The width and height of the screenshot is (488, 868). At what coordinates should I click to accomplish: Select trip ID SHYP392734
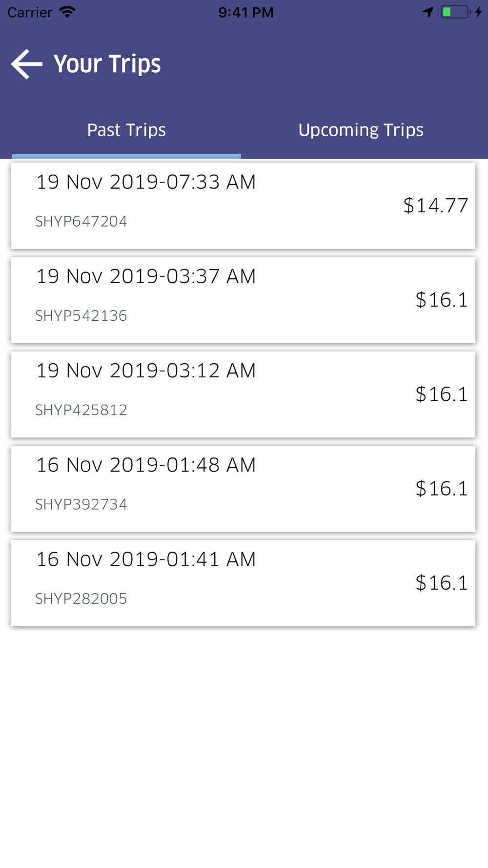(81, 504)
